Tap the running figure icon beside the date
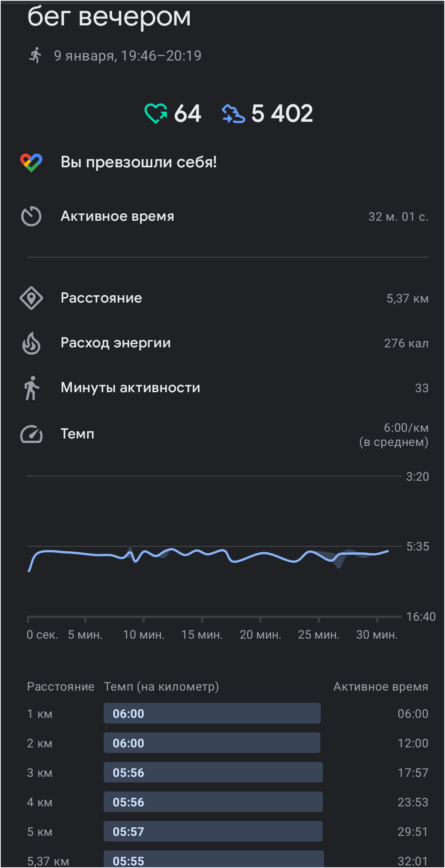Viewport: 445px width, 868px height. tap(35, 55)
